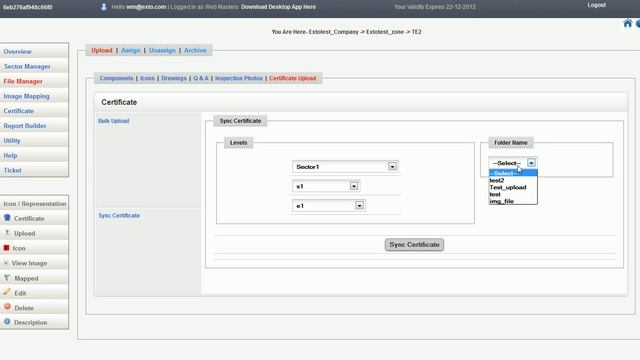
Task: Open the Icons sub-tab
Action: pos(147,78)
